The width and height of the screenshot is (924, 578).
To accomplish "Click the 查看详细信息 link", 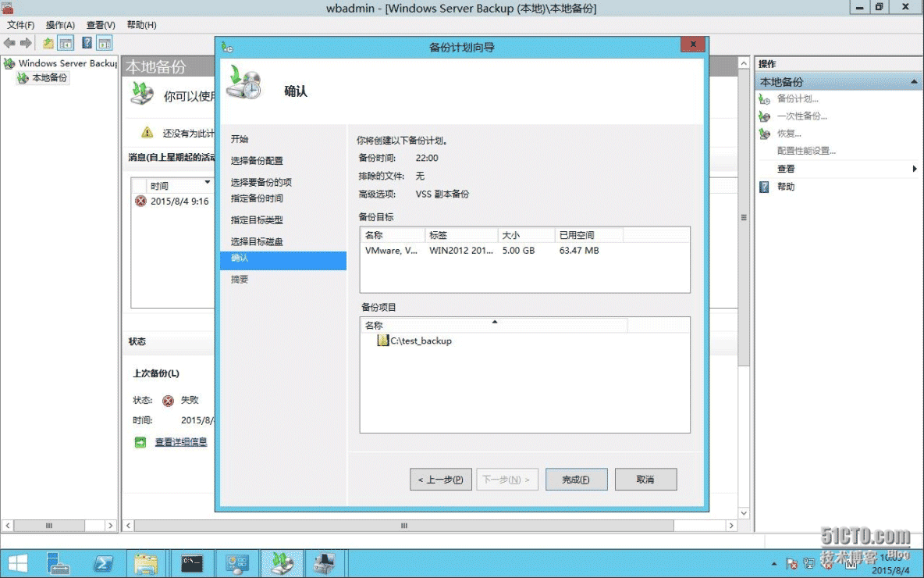I will coord(181,442).
